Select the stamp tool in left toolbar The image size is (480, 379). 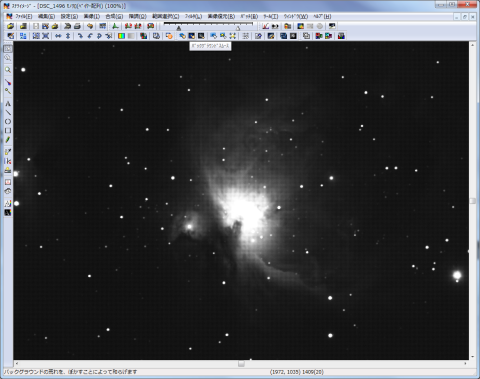tap(8, 170)
